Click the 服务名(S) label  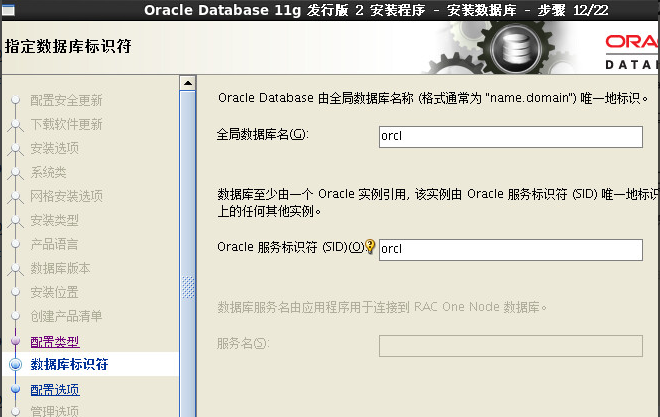point(243,343)
